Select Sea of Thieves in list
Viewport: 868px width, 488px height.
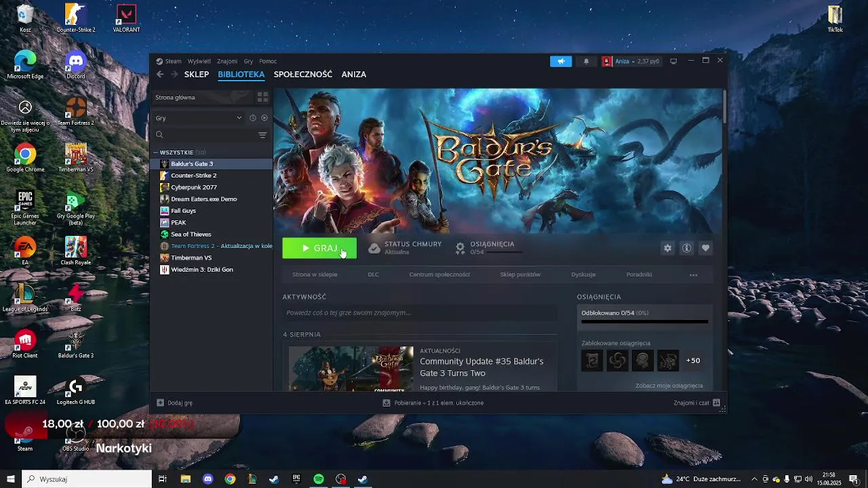pos(212,235)
